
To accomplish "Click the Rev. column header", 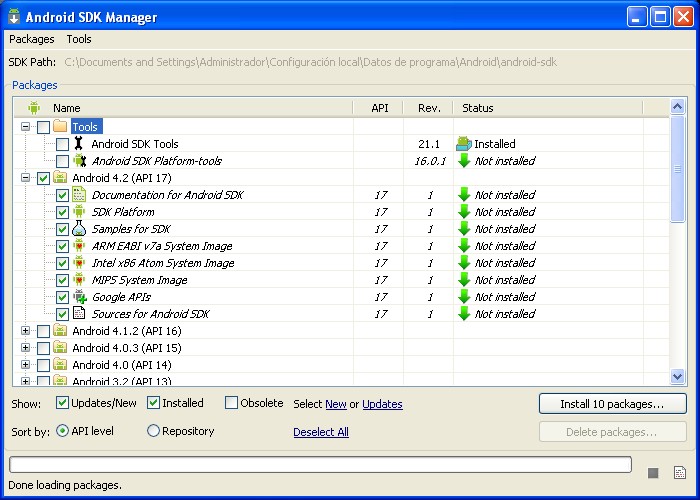I will [429, 108].
